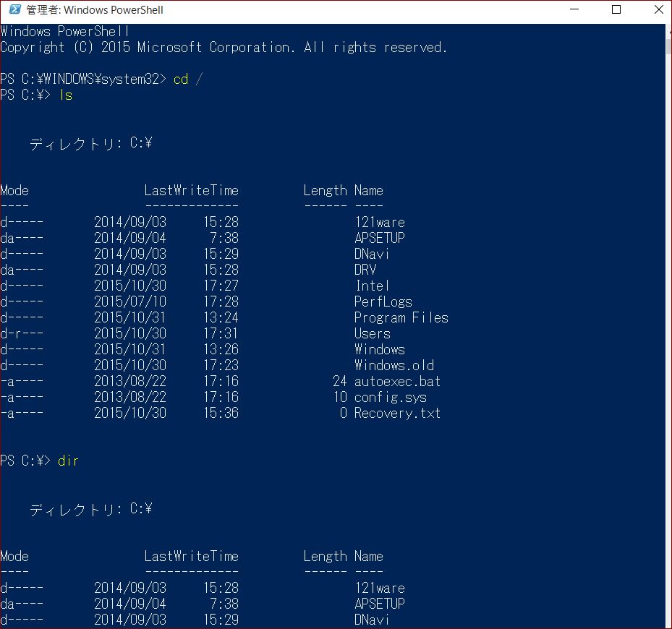Screen dimensions: 672x629
Task: Click the time '13:24' in Program Files row
Action: pos(221,317)
